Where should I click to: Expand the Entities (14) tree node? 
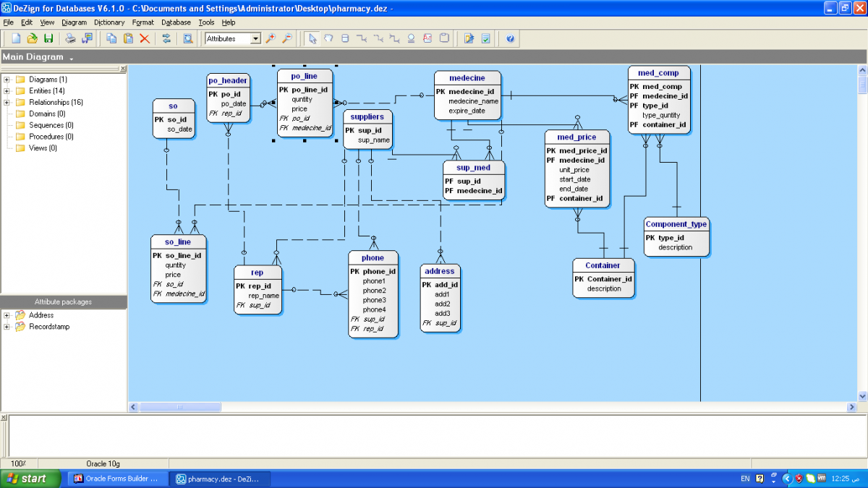[7, 91]
